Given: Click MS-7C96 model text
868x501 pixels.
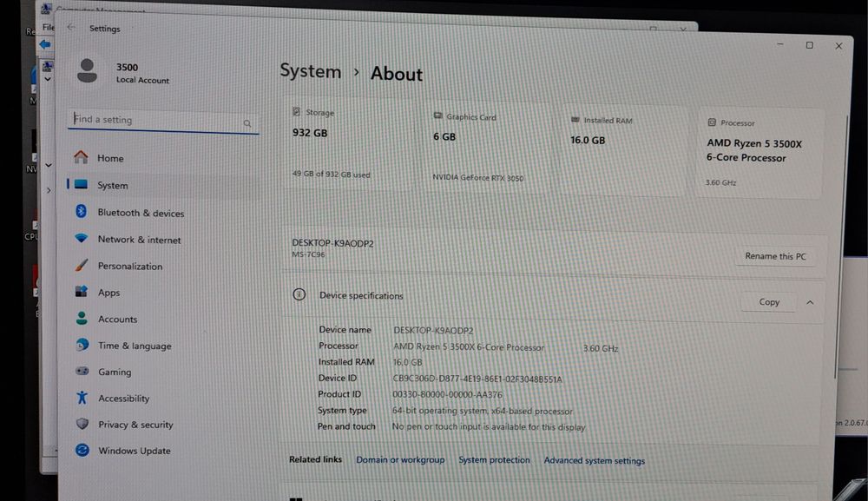Looking at the screenshot, I should pos(308,254).
